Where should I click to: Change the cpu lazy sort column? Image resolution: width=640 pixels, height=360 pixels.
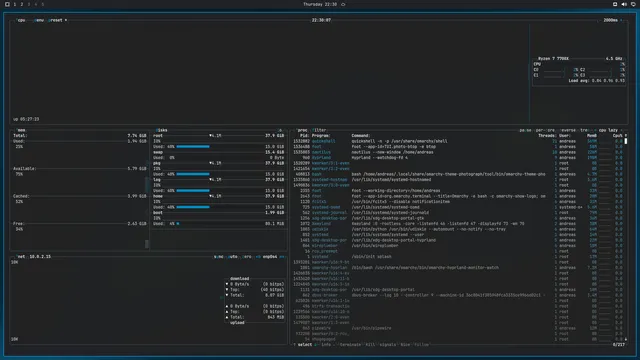(x=608, y=130)
